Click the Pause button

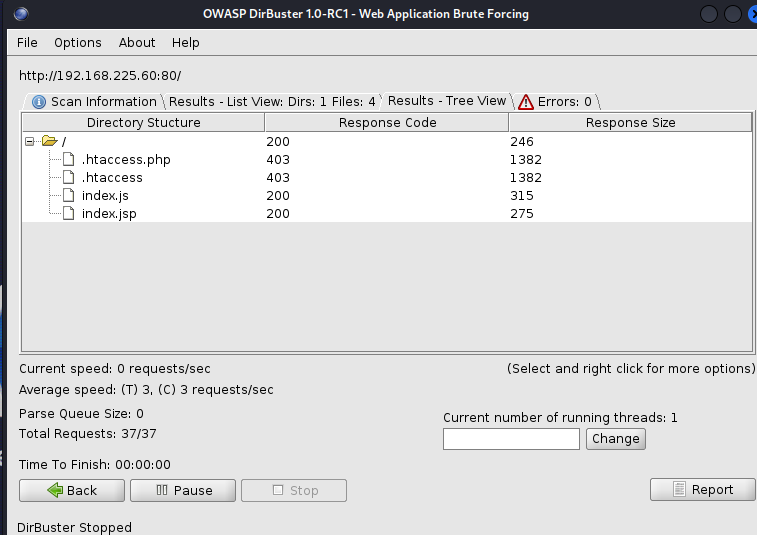click(183, 491)
